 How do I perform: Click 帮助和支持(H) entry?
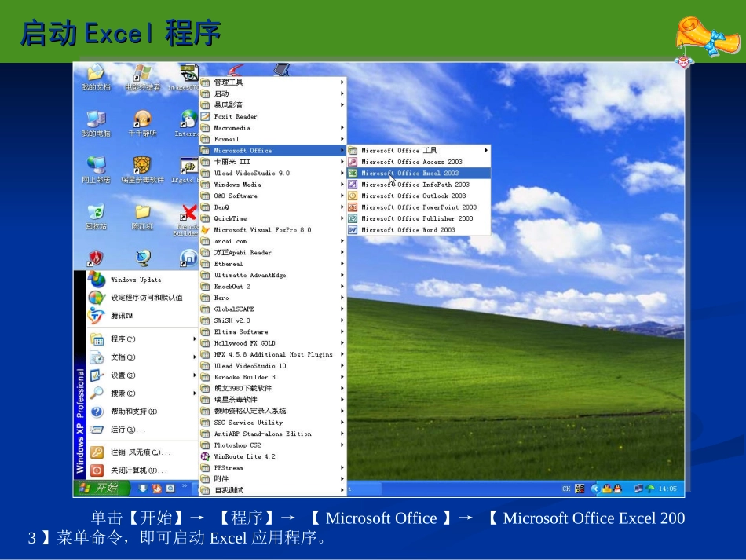pyautogui.click(x=142, y=412)
